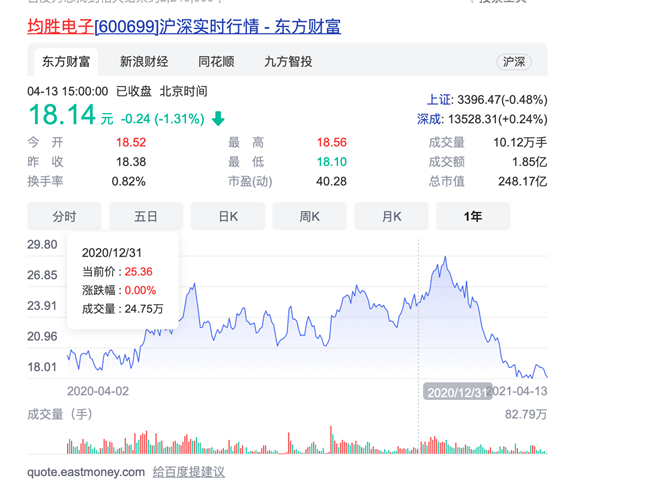Click the 2020-04-02 chart start date label

(98, 391)
